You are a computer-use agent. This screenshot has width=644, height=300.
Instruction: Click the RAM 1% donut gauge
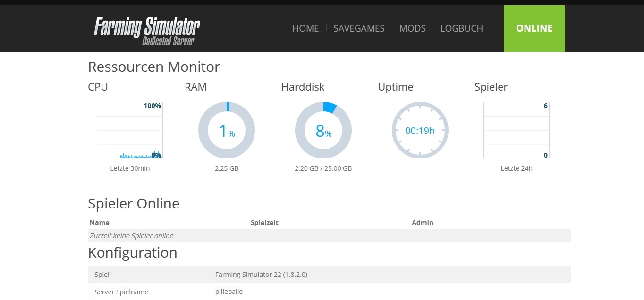tap(227, 130)
